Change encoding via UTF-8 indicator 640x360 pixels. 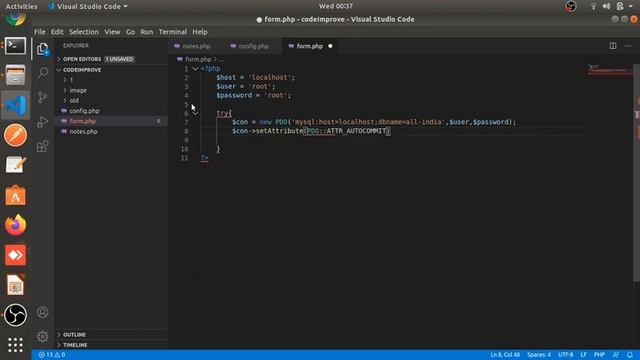[565, 355]
